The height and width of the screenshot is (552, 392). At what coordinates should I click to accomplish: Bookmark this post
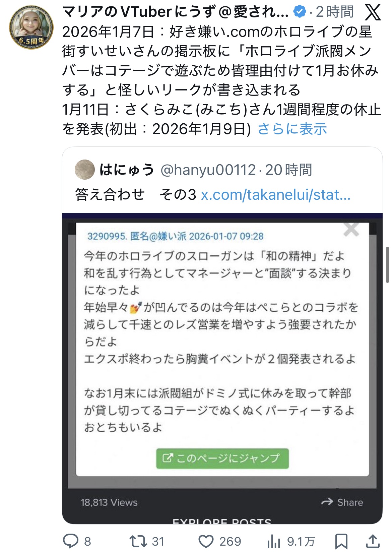coord(341,541)
